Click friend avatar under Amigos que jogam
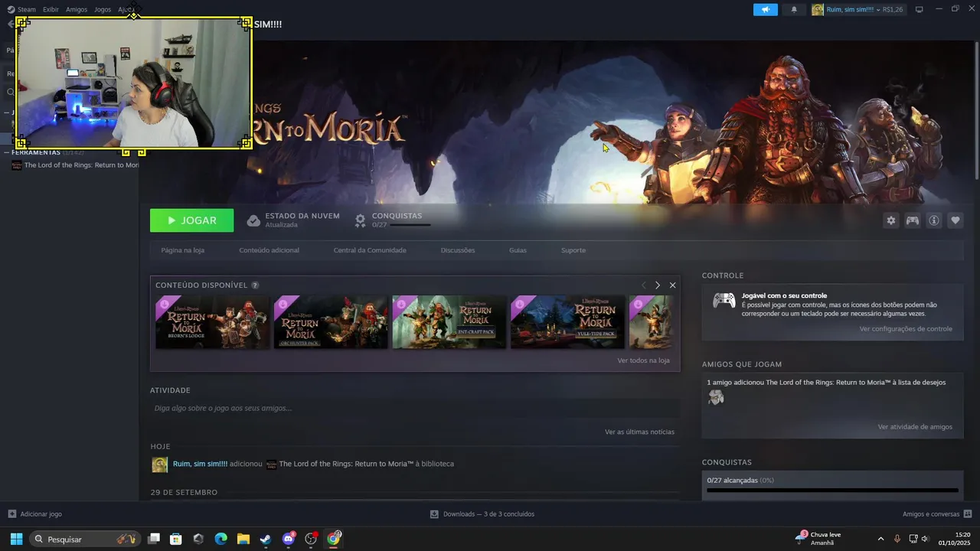This screenshot has width=980, height=551. coord(716,397)
